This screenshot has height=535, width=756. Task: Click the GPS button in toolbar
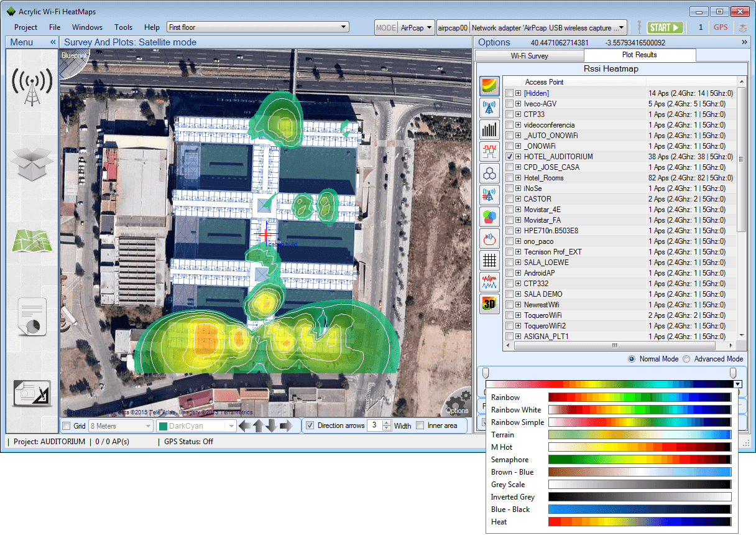(x=721, y=27)
